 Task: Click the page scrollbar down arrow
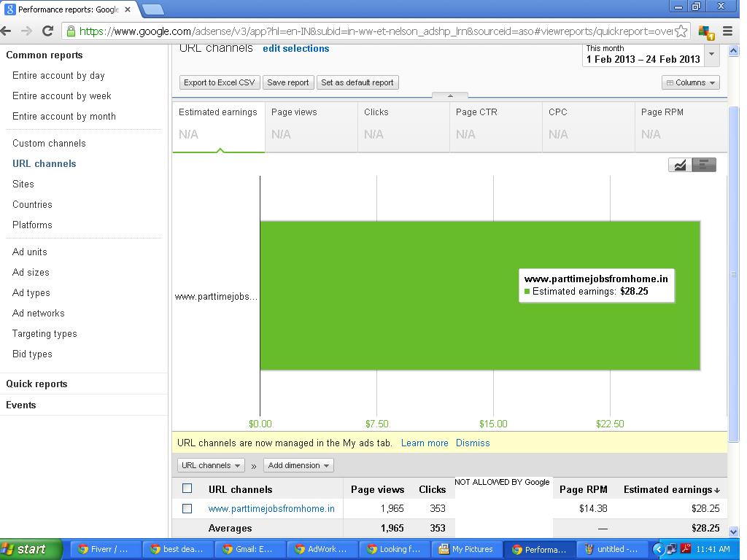(x=734, y=532)
